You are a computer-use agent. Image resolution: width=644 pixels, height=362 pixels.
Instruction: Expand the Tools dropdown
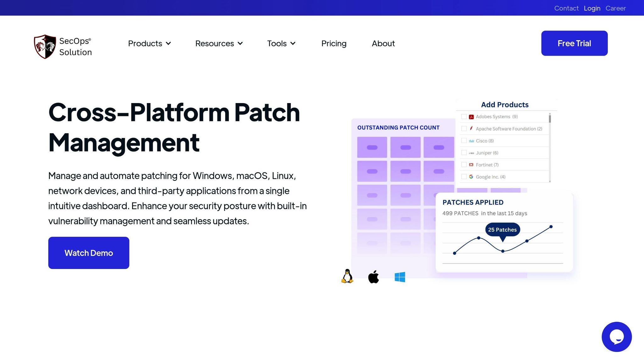281,43
